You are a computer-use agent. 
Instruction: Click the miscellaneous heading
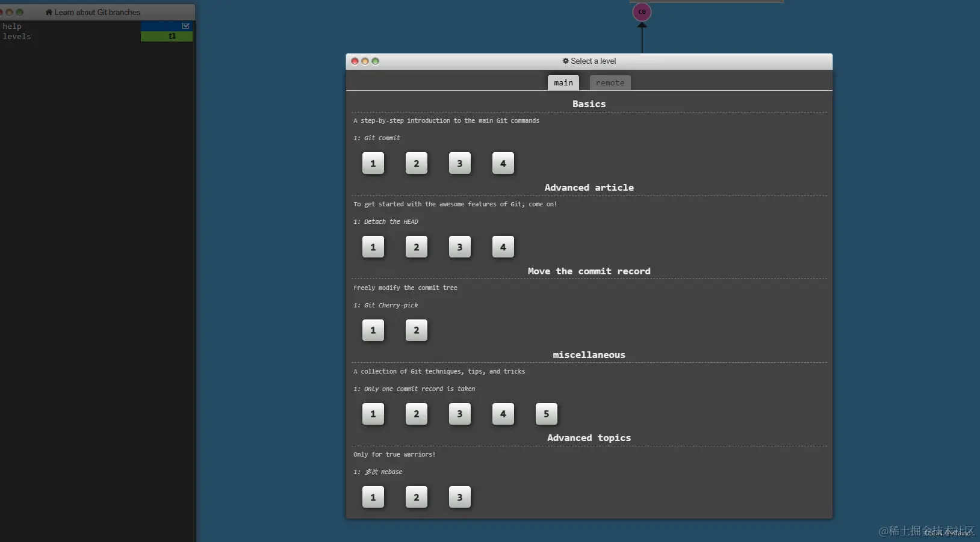[589, 355]
